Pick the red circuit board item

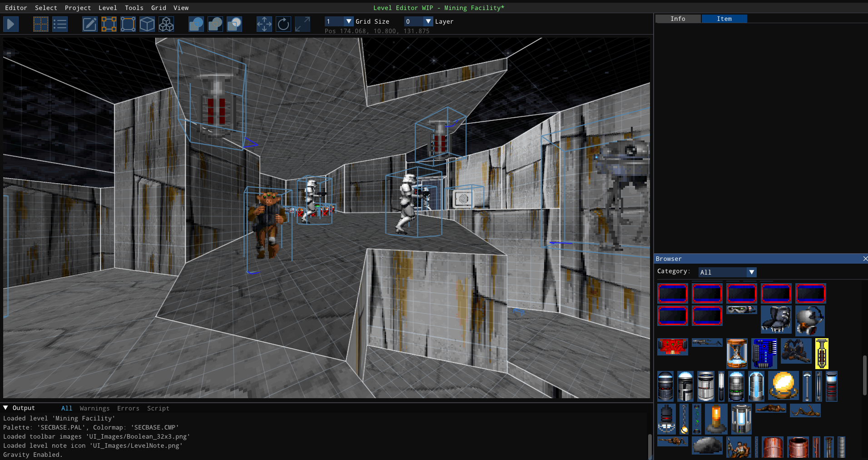coord(673,346)
